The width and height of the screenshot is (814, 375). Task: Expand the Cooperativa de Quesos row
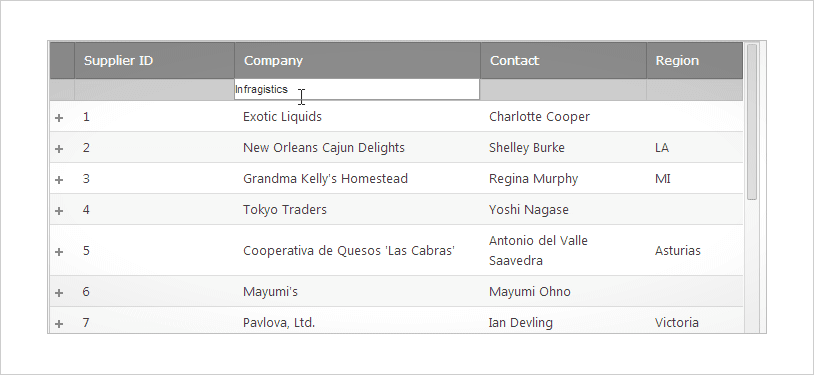pos(59,252)
